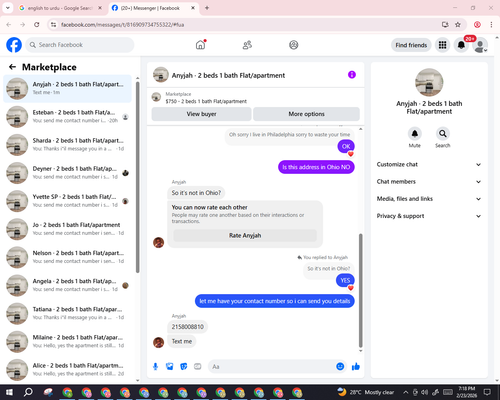The image size is (500, 400).
Task: Click the browser address bar URL
Action: pyautogui.click(x=122, y=25)
